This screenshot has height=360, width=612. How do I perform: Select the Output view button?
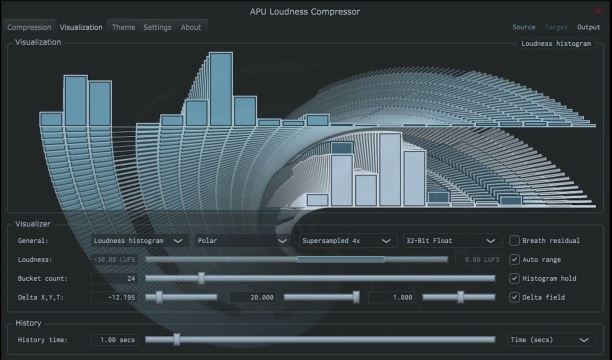point(588,27)
